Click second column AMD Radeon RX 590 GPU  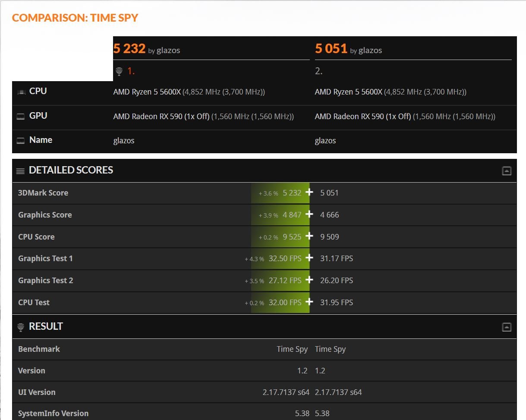[x=363, y=117]
